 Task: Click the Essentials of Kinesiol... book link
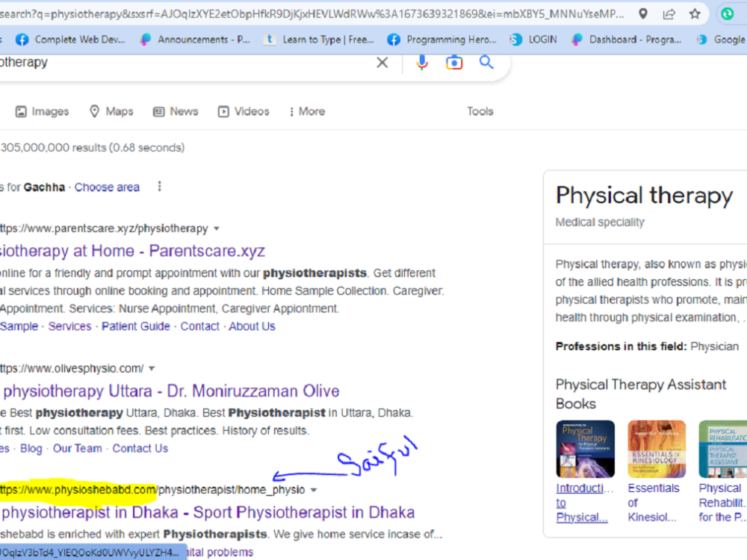654,503
